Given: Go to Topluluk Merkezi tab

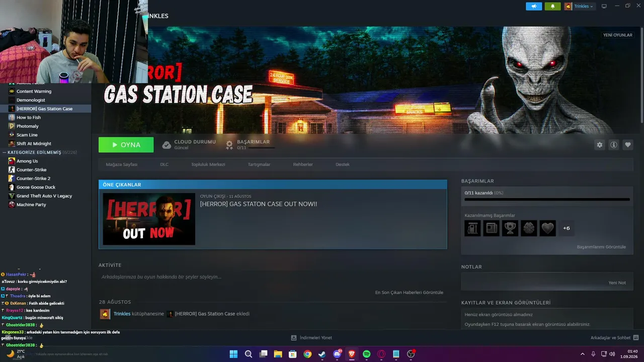Looking at the screenshot, I should pyautogui.click(x=208, y=164).
